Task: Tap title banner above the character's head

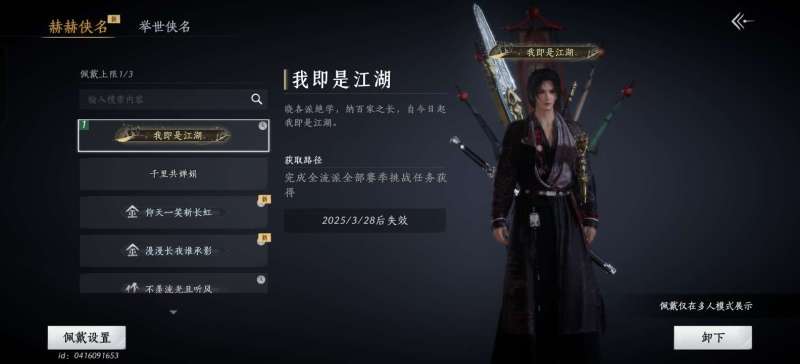Action: click(x=546, y=52)
